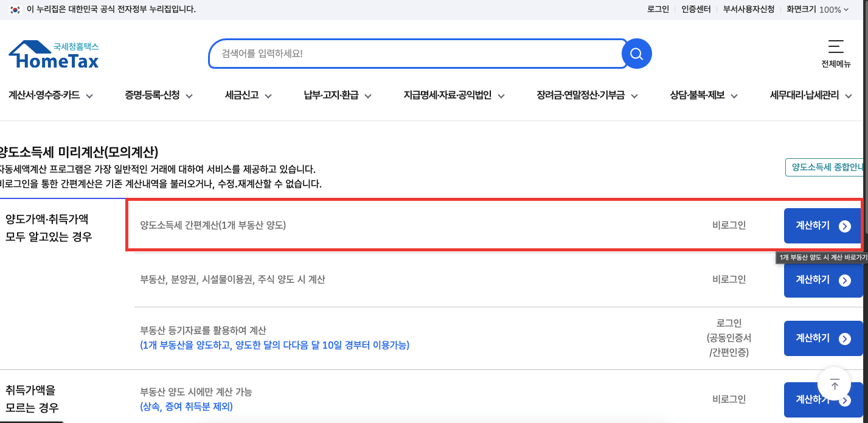Click the scroll-to-top arrow button
This screenshot has width=868, height=423.
coord(834,384)
